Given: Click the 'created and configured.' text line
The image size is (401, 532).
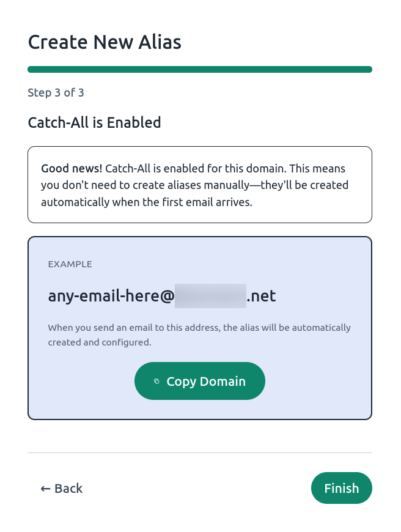Looking at the screenshot, I should [x=100, y=342].
